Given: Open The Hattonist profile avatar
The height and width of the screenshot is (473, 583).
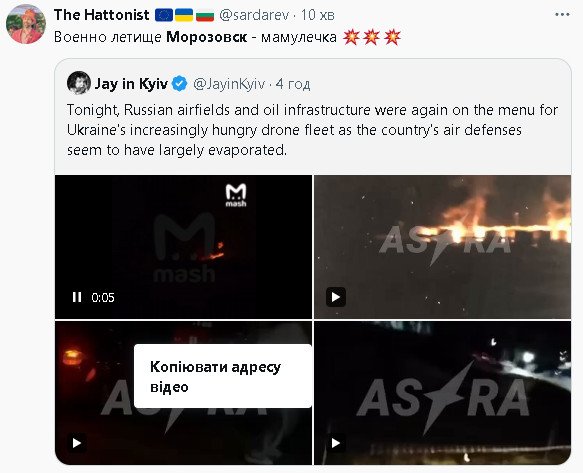Looking at the screenshot, I should [x=26, y=25].
